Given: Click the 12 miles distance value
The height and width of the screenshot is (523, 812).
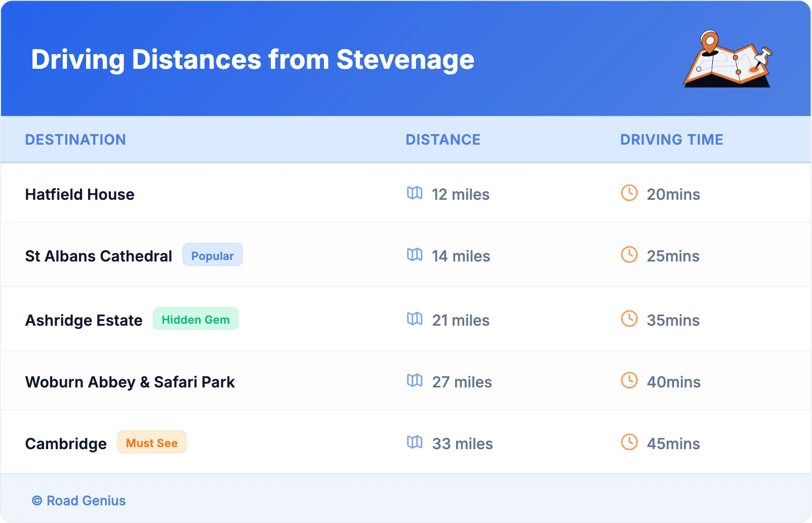Looking at the screenshot, I should 461,194.
